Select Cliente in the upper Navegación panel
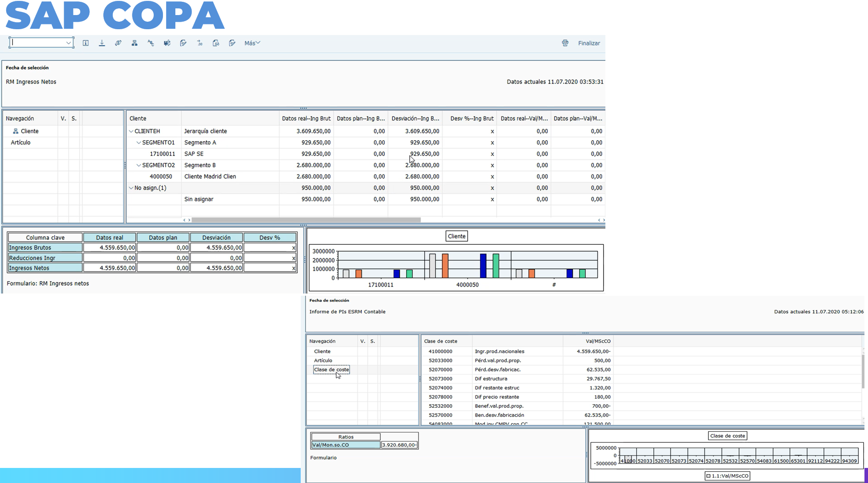 30,131
